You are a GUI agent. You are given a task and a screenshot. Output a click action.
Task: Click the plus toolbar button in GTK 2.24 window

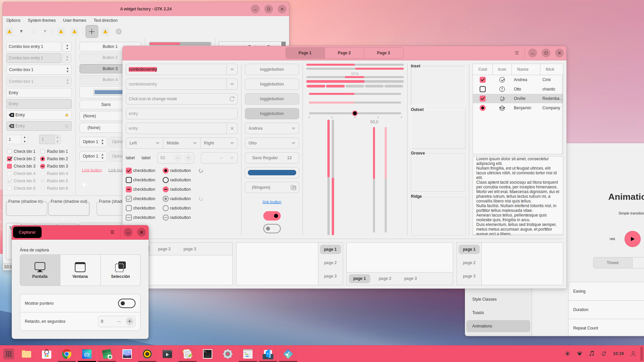pos(92,32)
